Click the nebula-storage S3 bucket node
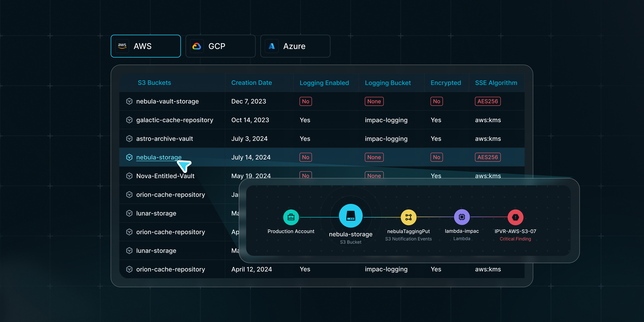The width and height of the screenshot is (644, 322). pos(350,216)
